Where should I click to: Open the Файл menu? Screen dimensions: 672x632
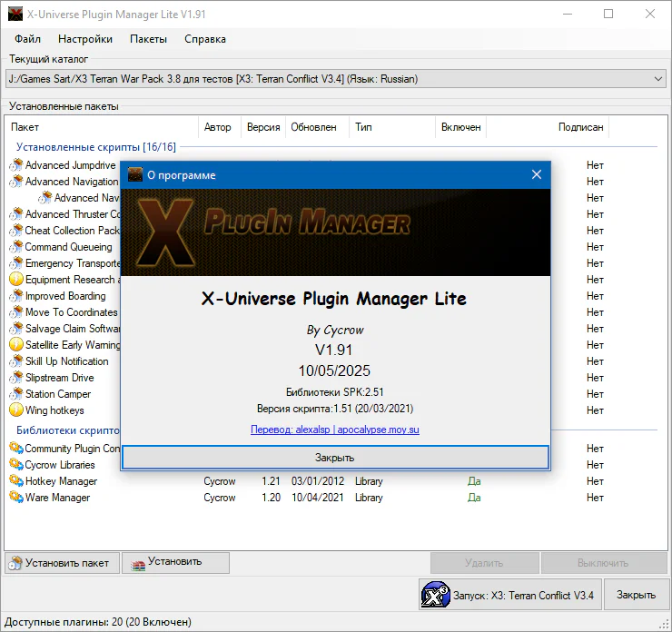[28, 39]
